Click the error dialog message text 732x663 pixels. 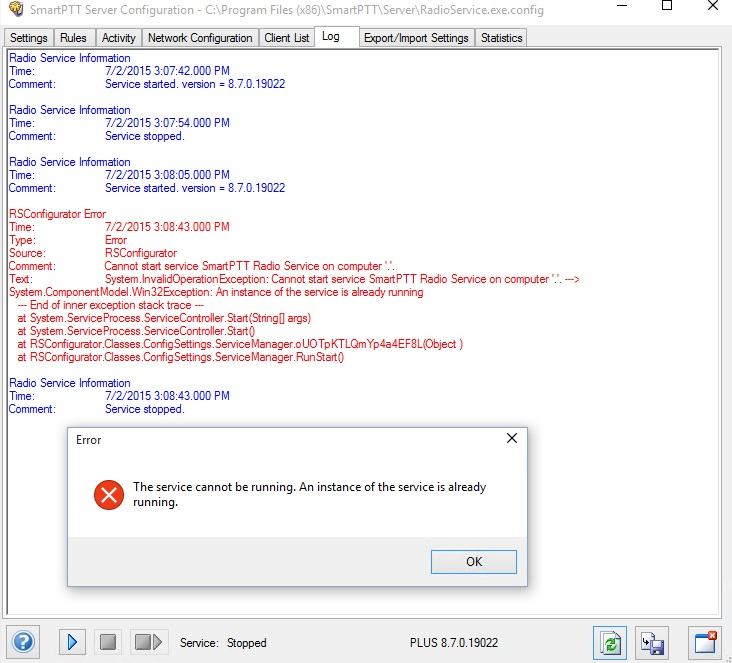310,494
